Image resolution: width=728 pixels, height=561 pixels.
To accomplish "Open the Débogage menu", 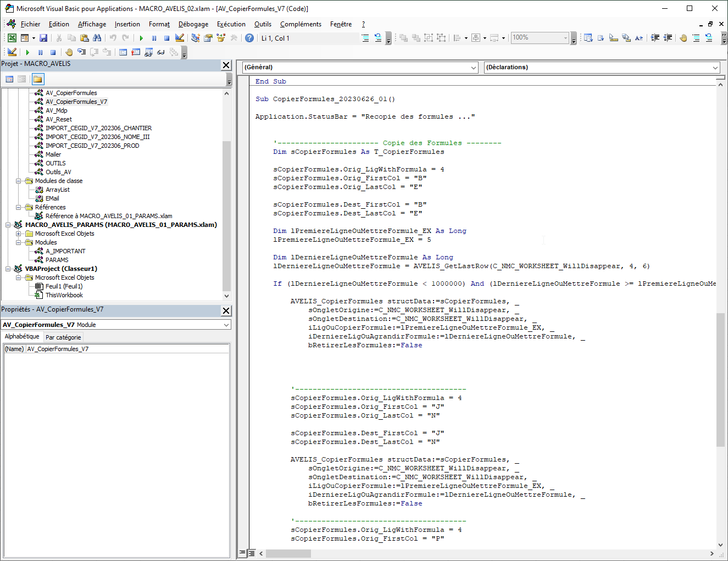I will (x=193, y=24).
